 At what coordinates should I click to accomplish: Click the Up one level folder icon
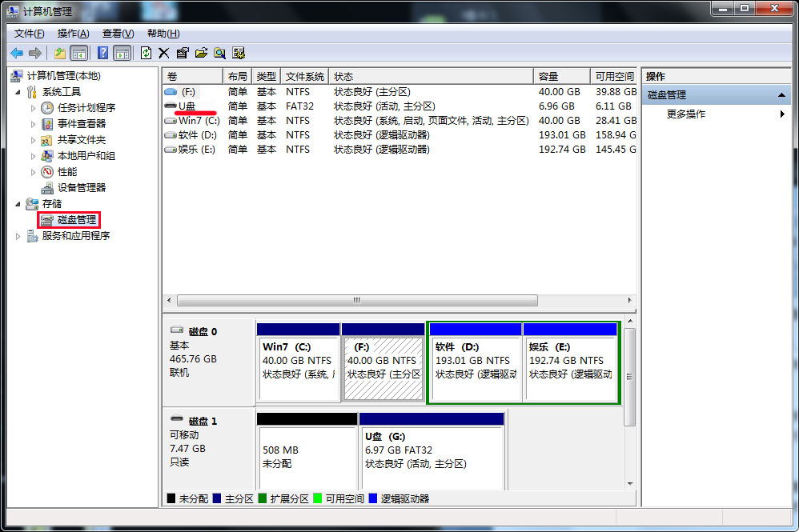(60, 53)
